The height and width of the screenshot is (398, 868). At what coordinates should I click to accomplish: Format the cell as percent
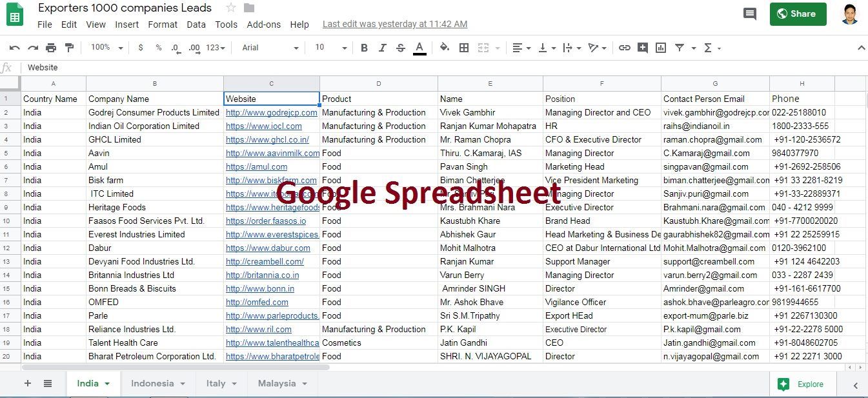pyautogui.click(x=159, y=48)
